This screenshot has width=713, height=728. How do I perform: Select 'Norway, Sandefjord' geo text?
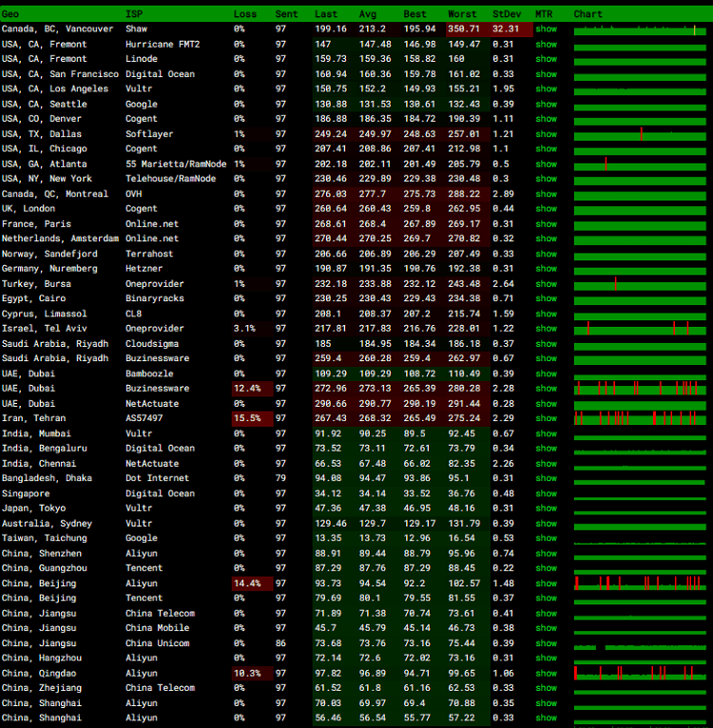pyautogui.click(x=49, y=254)
